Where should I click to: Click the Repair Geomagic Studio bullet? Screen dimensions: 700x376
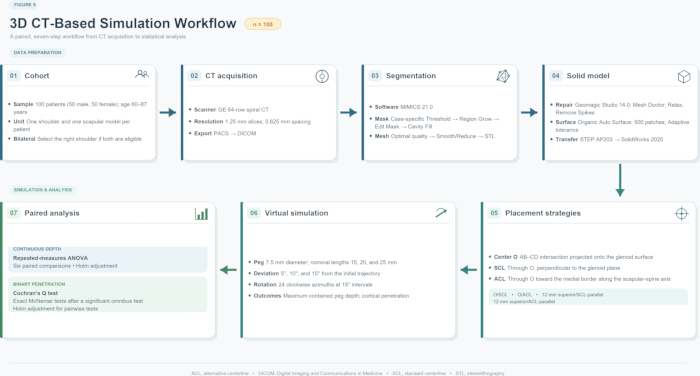tap(617, 109)
